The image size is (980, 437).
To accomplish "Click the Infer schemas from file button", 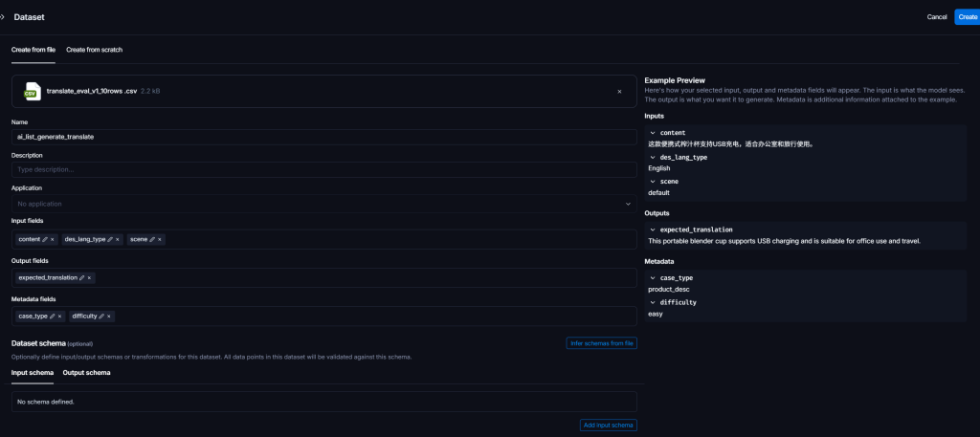I will (x=601, y=343).
